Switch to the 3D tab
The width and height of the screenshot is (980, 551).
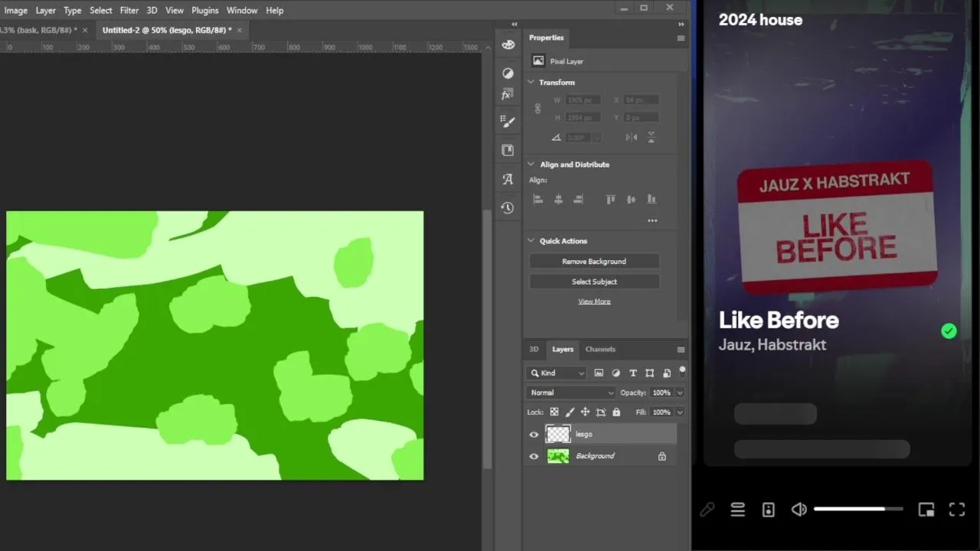534,350
